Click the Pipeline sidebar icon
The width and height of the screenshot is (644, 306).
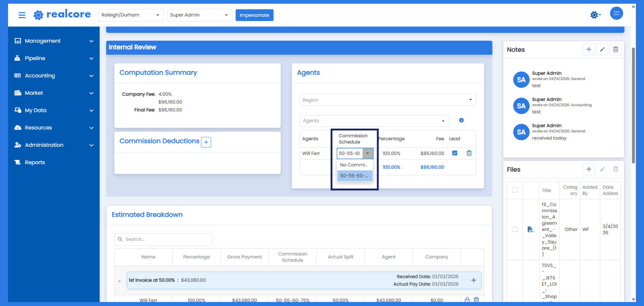coord(17,58)
